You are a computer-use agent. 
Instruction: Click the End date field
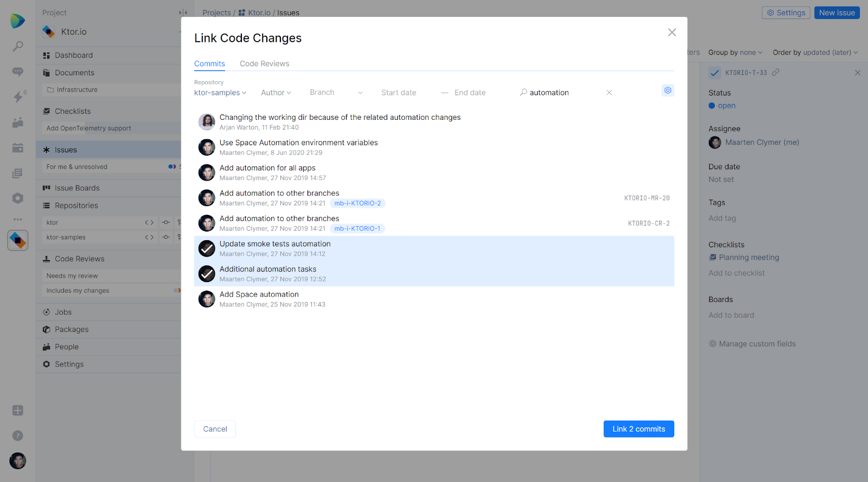point(470,93)
